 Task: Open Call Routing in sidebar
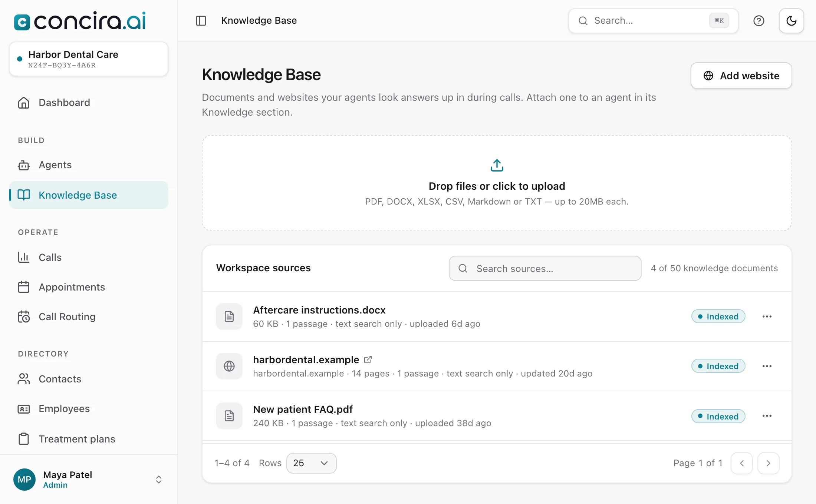(x=89, y=317)
